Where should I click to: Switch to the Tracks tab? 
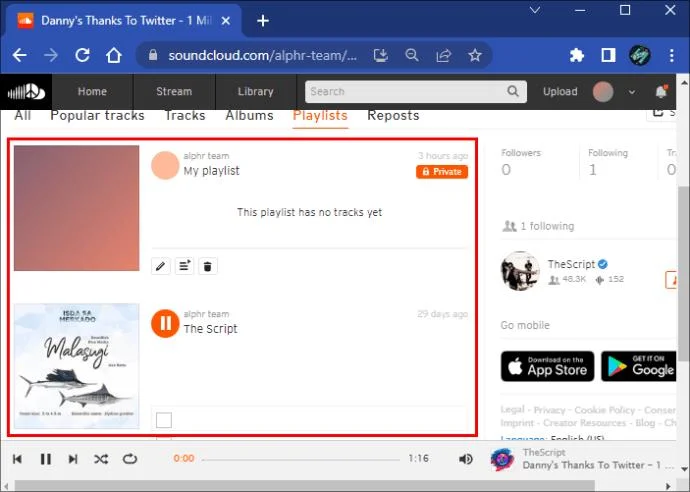pos(185,115)
